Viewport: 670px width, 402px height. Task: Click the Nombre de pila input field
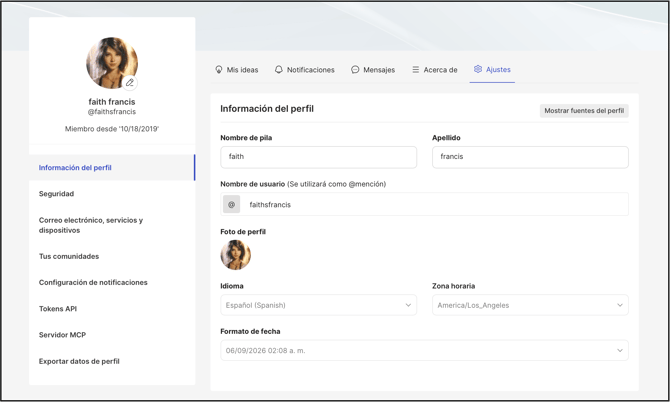318,157
